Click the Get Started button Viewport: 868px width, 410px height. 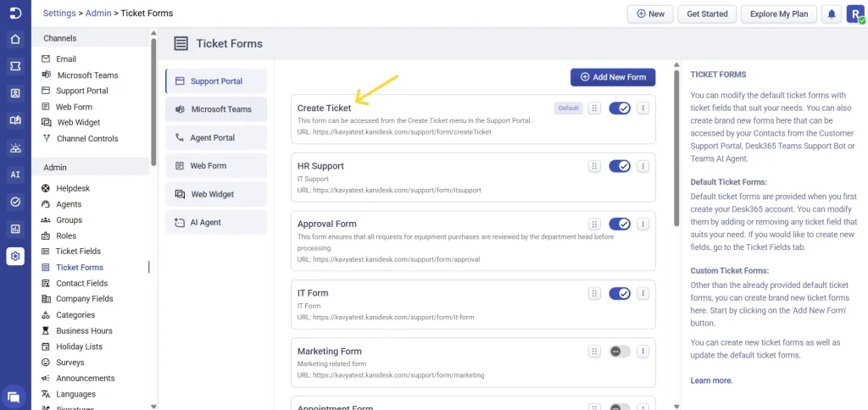707,14
